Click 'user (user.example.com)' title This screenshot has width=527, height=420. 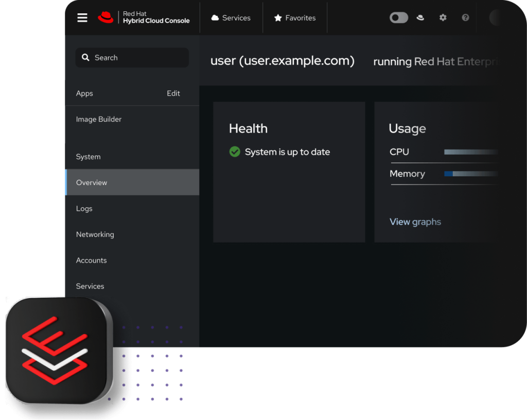click(x=283, y=61)
